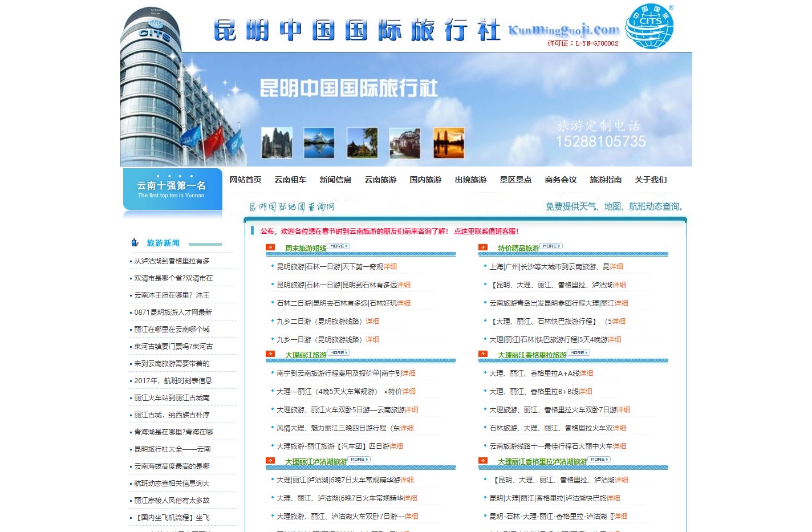The height and width of the screenshot is (532, 812).
Task: Open 南宁到云南旅游行程费用及报价单 link
Action: tap(339, 373)
